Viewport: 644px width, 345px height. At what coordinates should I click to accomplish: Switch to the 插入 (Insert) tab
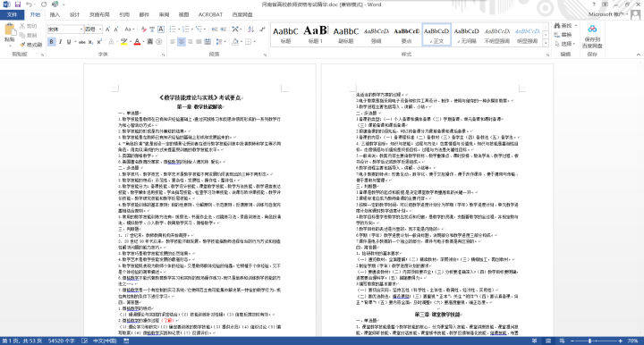(x=55, y=15)
